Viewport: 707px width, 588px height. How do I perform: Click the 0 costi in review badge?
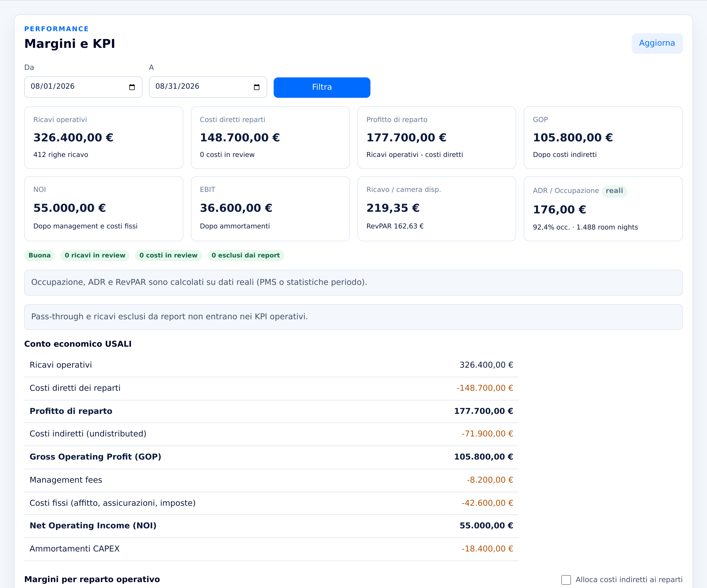click(168, 256)
